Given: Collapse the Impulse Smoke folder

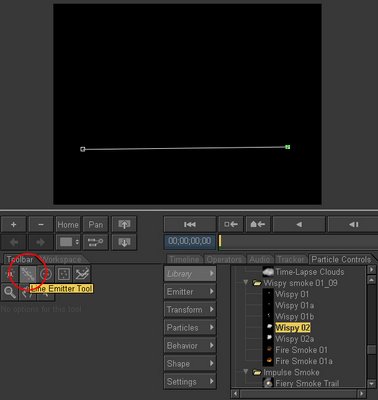Looking at the screenshot, I should click(x=246, y=372).
